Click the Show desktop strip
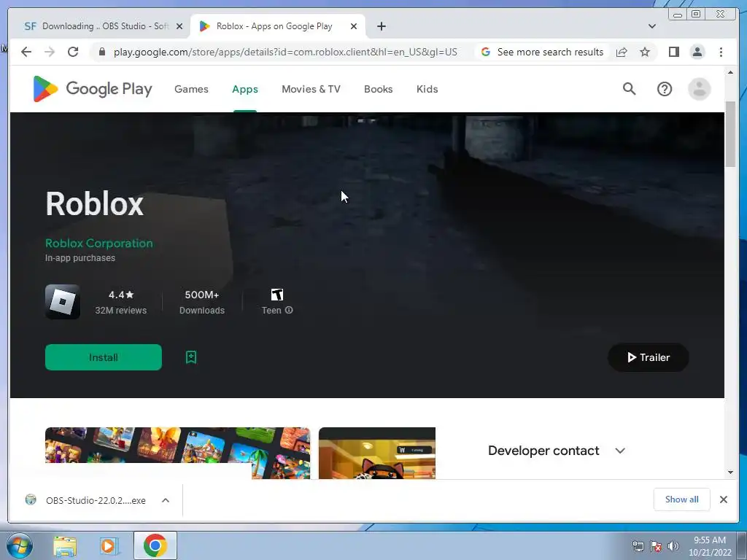The width and height of the screenshot is (747, 560). point(742,545)
